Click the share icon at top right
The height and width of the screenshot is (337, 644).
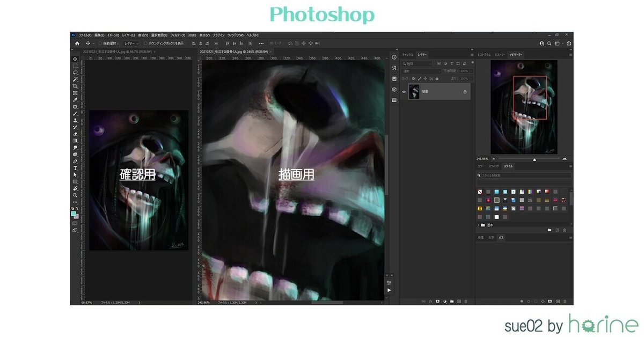pyautogui.click(x=569, y=43)
